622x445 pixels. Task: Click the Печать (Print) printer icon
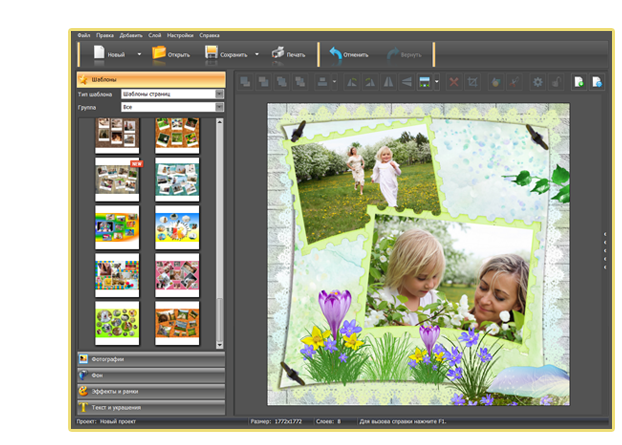[x=279, y=54]
